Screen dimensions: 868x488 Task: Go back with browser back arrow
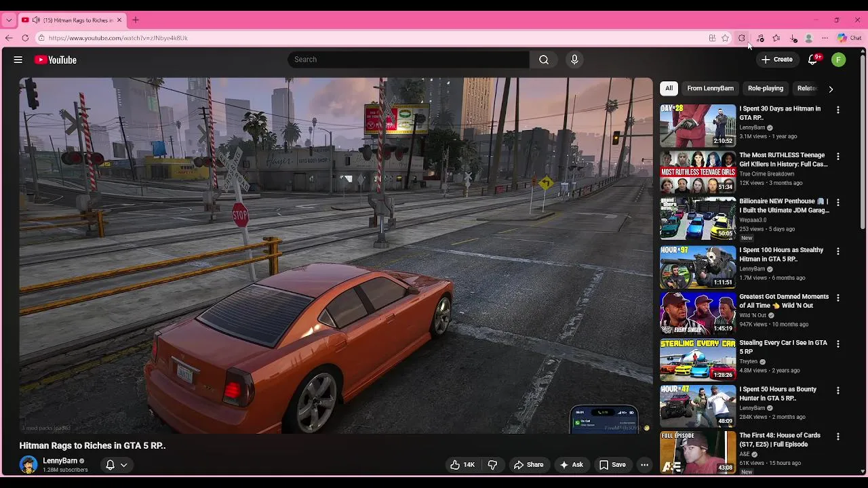tap(9, 38)
